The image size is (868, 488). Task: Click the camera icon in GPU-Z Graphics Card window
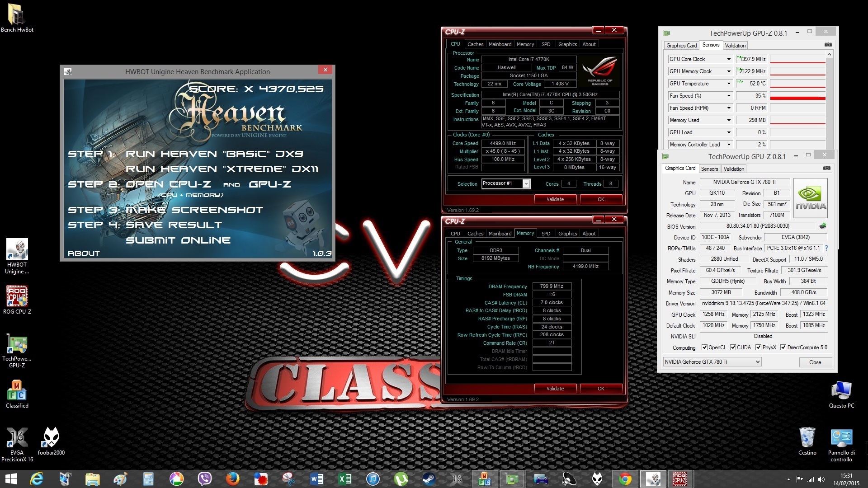tap(826, 168)
